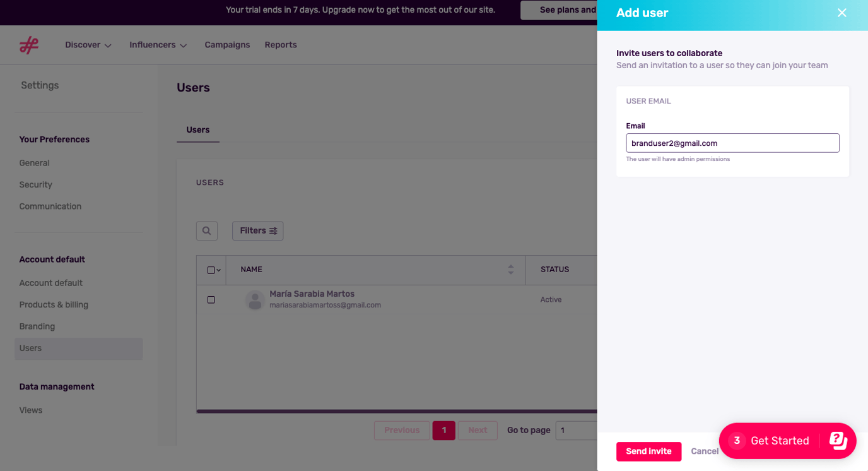
Task: Open Products & billing settings
Action: point(54,305)
